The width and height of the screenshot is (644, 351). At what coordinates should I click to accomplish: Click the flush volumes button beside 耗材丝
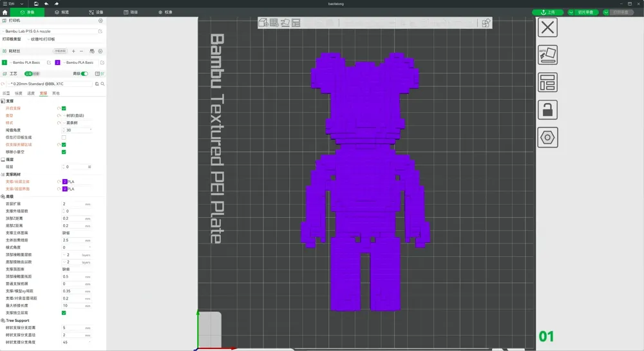(x=60, y=52)
